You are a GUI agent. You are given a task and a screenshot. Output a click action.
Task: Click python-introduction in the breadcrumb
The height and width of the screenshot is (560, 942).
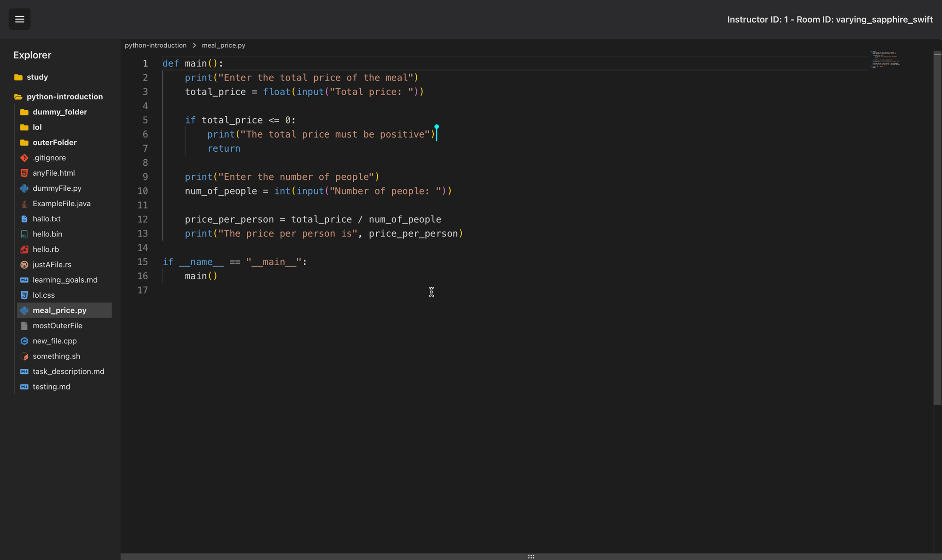(155, 45)
